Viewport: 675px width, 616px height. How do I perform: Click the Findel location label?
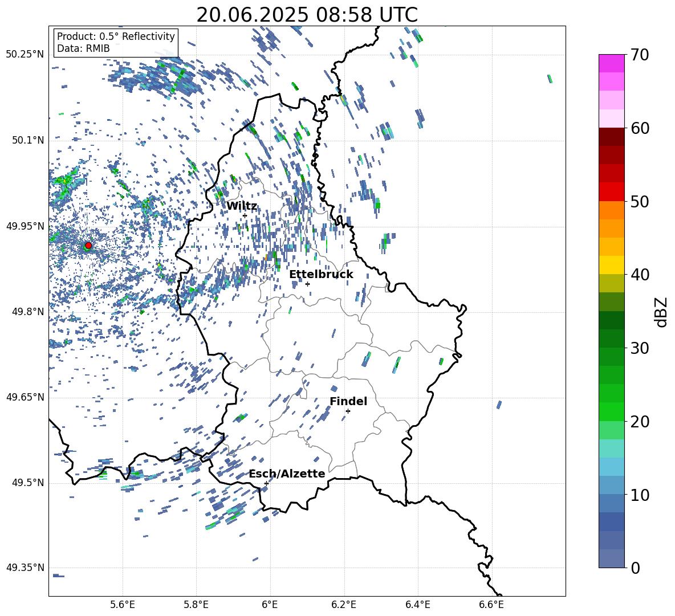[348, 401]
